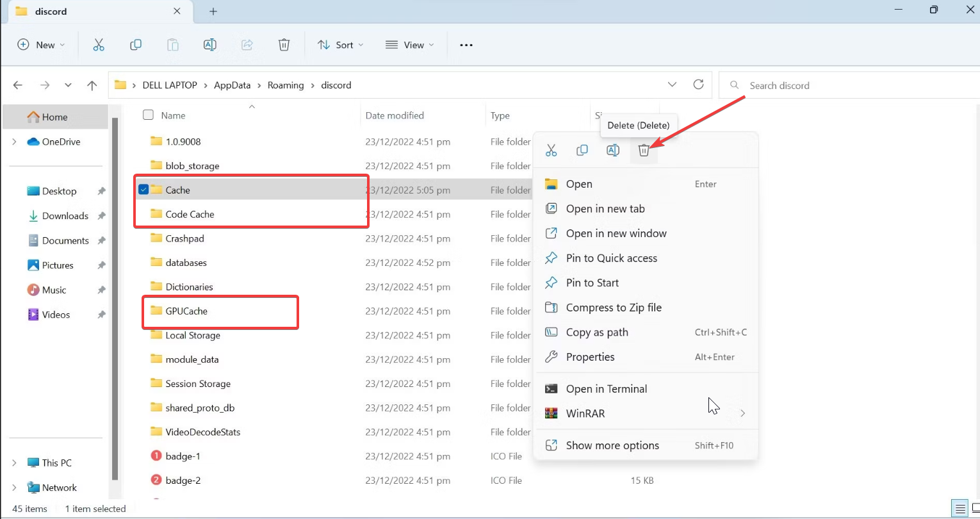Click the Cut icon in the top toolbar

tap(98, 45)
